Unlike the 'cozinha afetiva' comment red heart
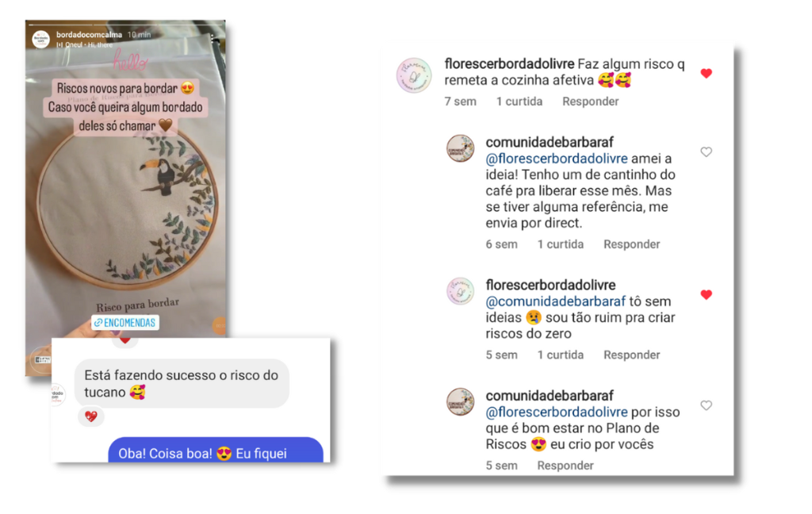This screenshot has width=812, height=514. pos(706,74)
